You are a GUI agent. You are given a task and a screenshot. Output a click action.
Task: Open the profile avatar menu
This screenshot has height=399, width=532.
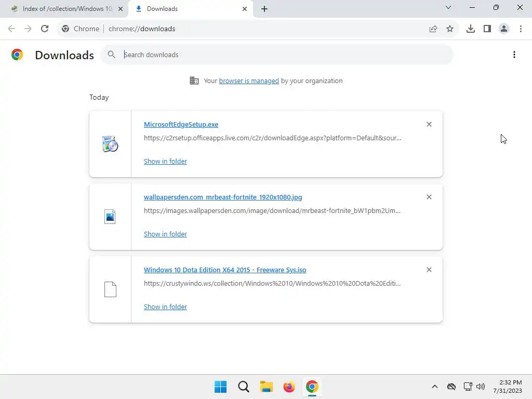tap(504, 29)
